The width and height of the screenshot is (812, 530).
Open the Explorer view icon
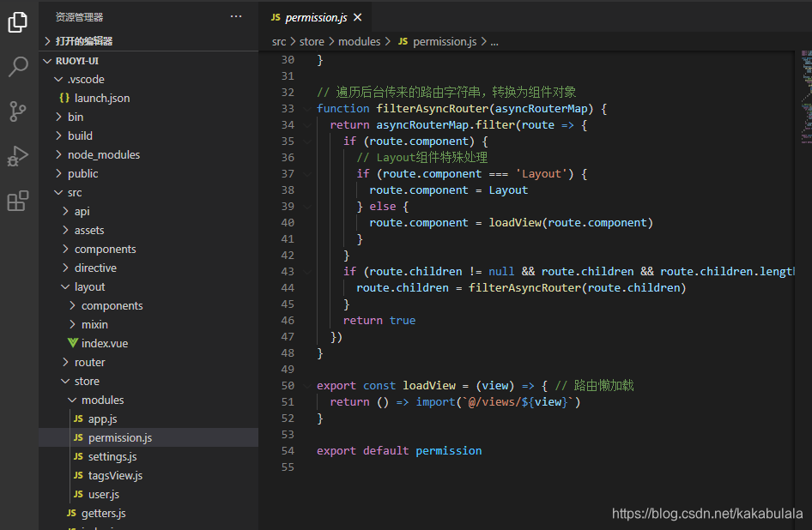[18, 21]
